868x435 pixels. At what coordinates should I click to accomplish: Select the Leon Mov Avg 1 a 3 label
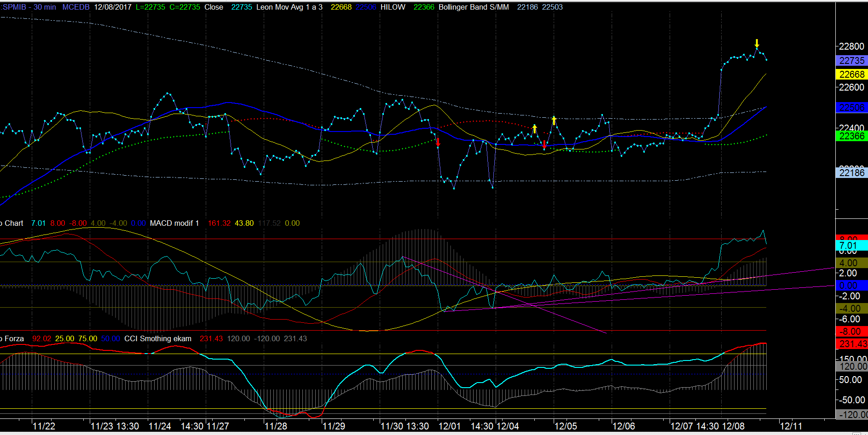289,7
